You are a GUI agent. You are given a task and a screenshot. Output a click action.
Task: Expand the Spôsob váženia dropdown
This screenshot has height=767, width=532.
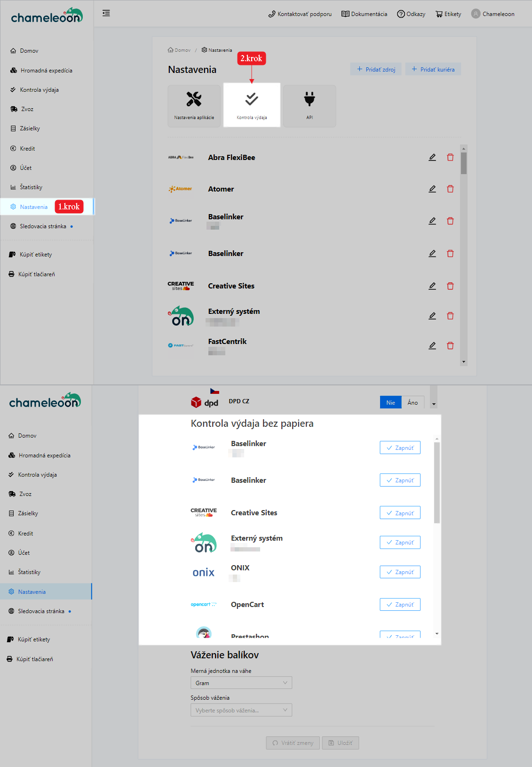pos(241,710)
